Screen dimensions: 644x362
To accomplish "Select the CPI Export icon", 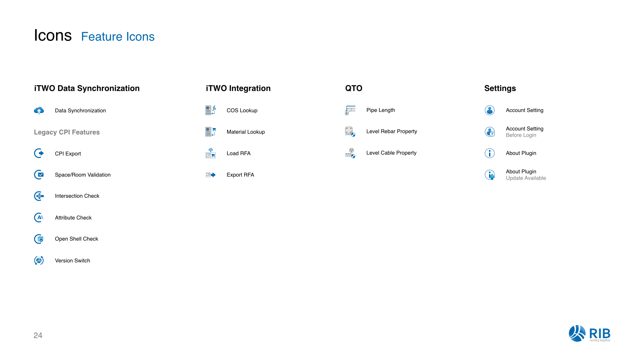I will tap(39, 153).
